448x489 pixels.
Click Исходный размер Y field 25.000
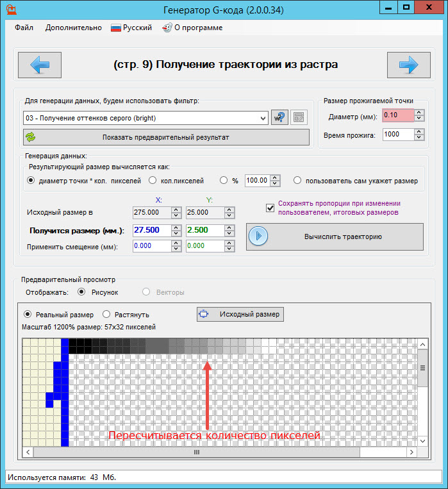[x=205, y=212]
